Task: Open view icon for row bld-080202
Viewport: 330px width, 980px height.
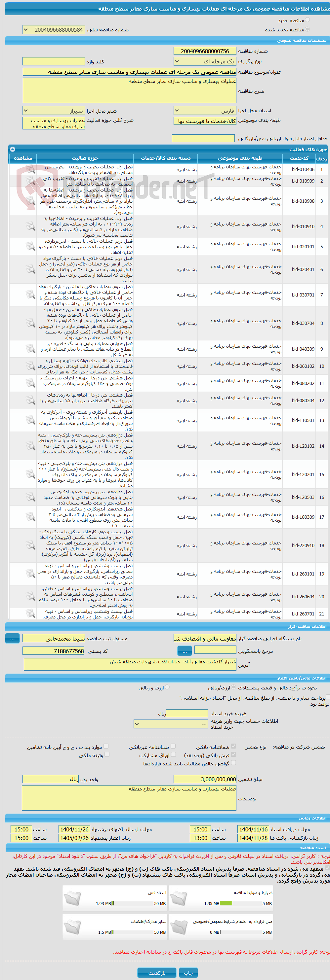Action: 30,383
